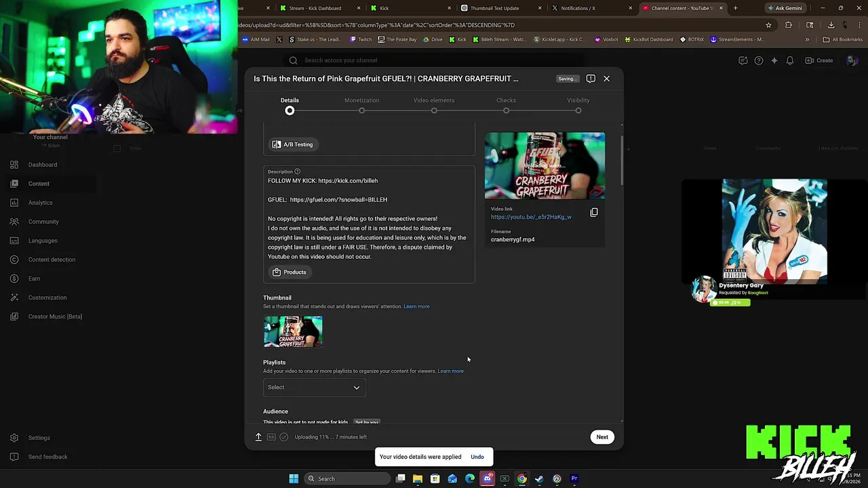Viewport: 868px width, 488px height.
Task: Copy the video link with the copy icon
Action: tap(594, 212)
